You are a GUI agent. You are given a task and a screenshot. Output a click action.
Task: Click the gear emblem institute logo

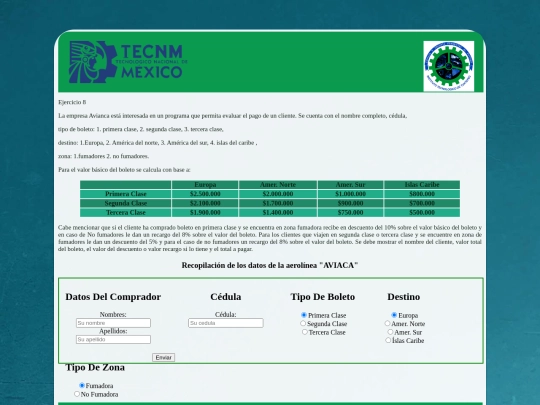point(448,66)
